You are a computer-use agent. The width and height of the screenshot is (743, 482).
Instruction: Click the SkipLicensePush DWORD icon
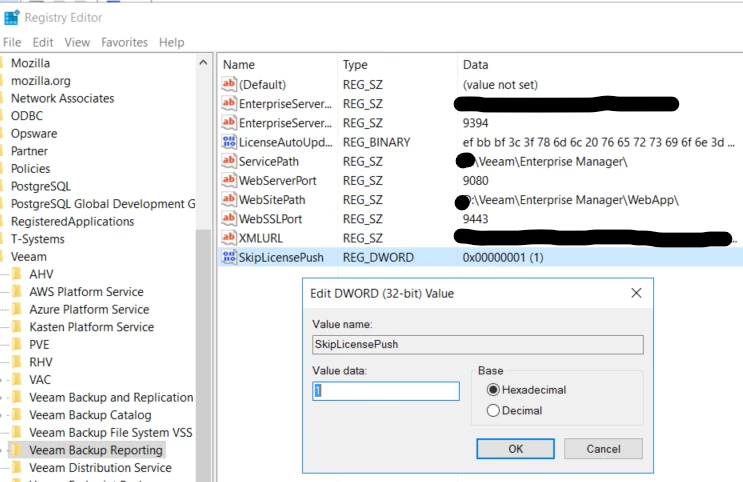[229, 257]
